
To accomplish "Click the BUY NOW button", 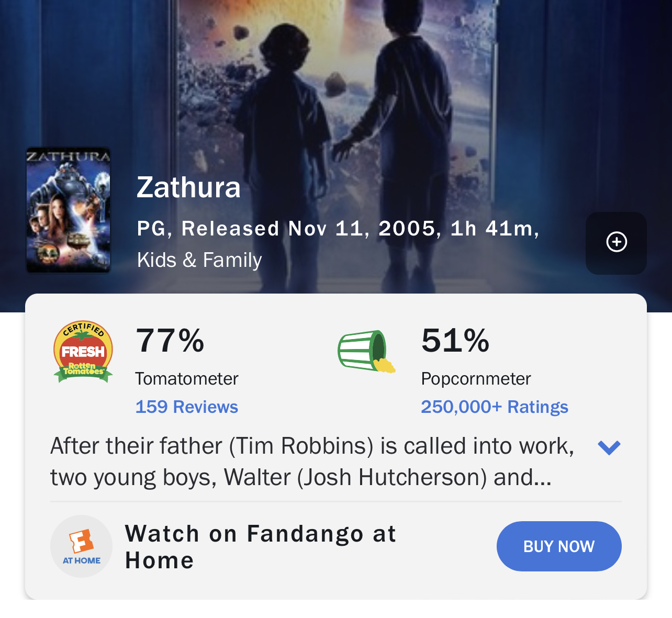I will (x=559, y=546).
